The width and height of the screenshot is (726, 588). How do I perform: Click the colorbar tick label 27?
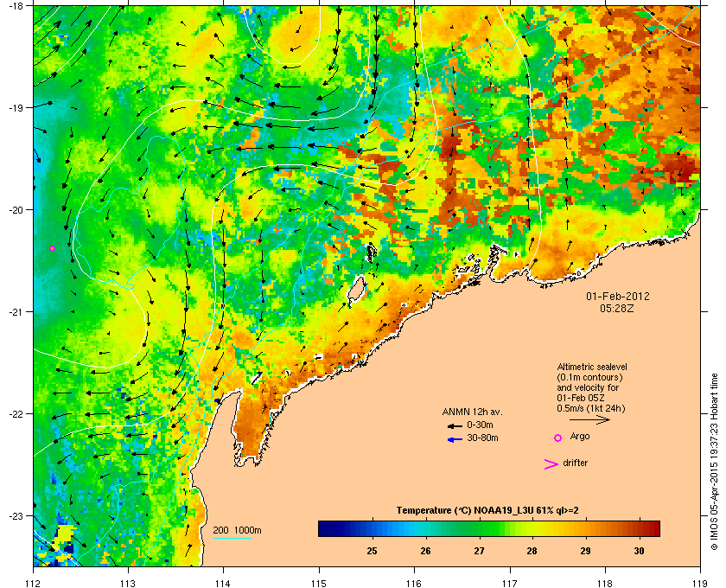(479, 551)
